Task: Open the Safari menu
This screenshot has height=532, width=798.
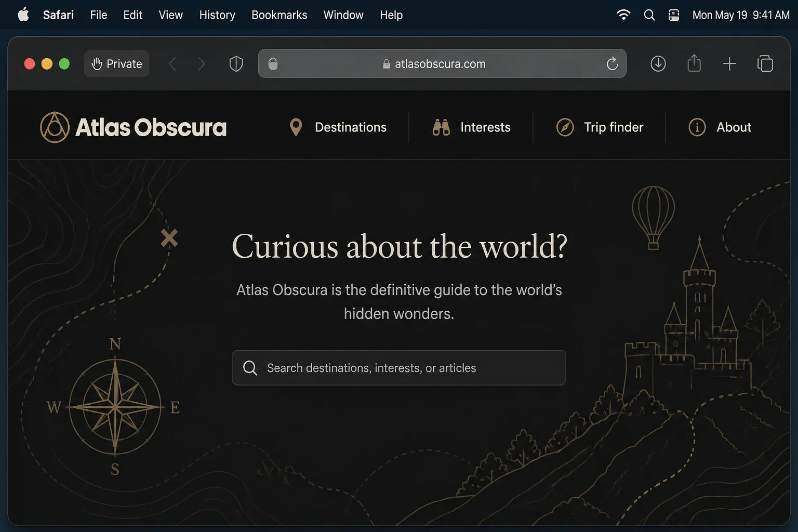Action: point(58,15)
